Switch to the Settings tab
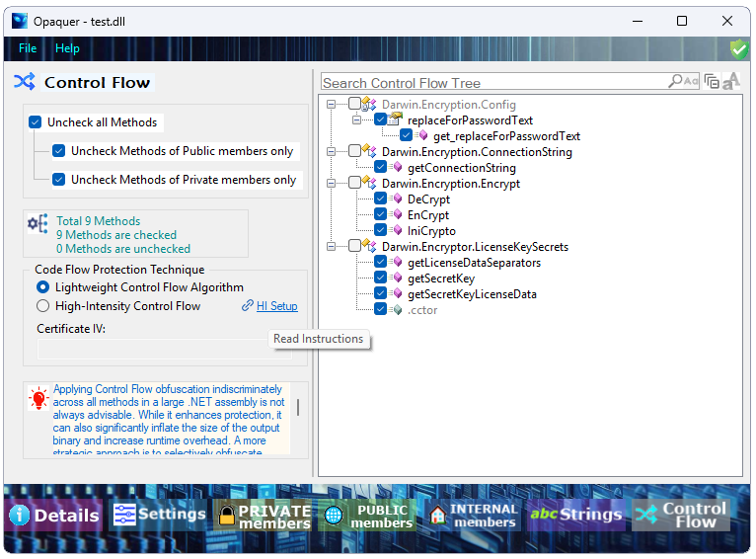 pyautogui.click(x=159, y=516)
